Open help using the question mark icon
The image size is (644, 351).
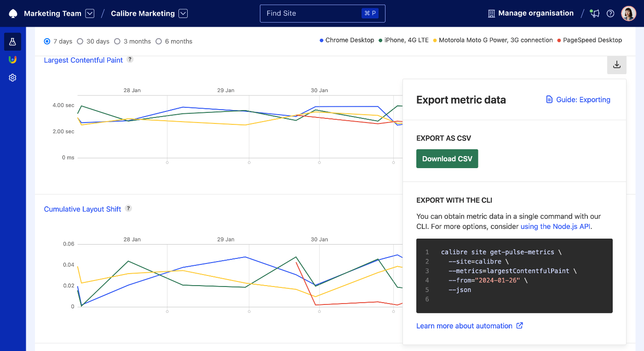(x=610, y=13)
